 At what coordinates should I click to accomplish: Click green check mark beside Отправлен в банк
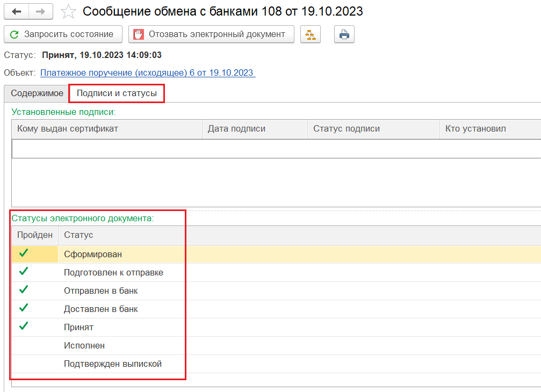coord(23,290)
